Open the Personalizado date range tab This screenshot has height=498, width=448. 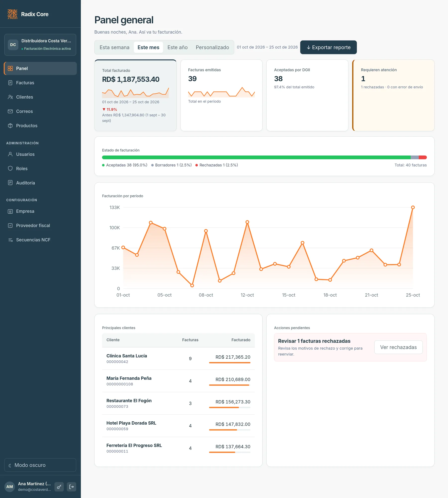click(212, 47)
